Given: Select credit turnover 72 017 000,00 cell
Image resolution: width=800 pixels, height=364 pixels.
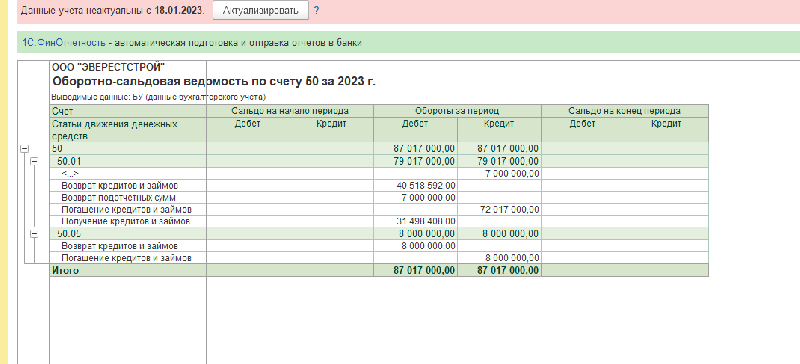Looking at the screenshot, I should 499,210.
